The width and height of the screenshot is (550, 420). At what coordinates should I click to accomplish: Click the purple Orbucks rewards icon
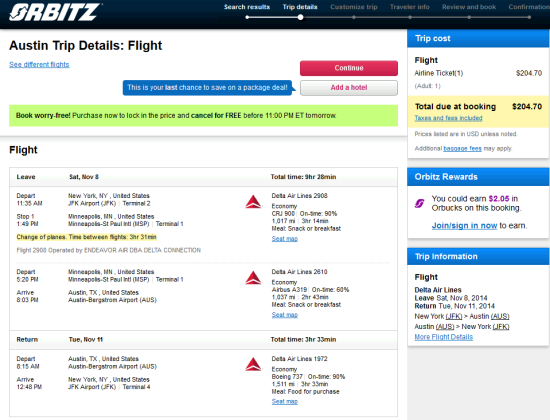(x=420, y=203)
